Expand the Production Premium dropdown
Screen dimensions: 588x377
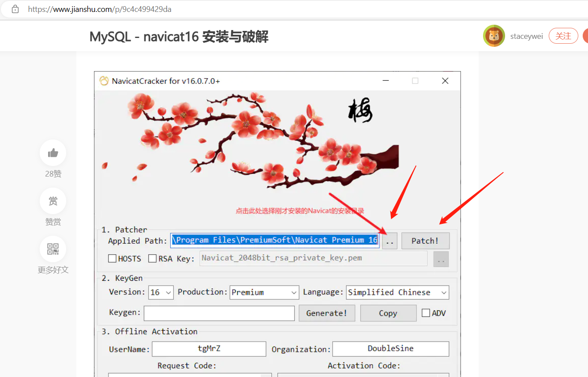pos(264,292)
